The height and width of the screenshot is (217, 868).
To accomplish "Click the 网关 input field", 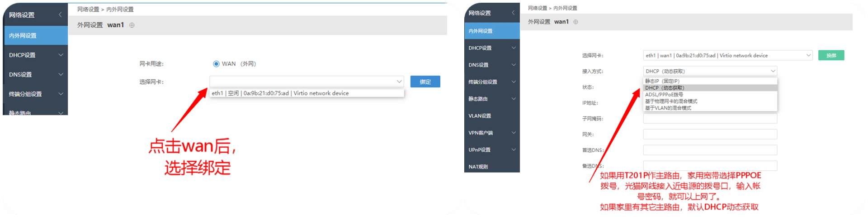I will pyautogui.click(x=710, y=135).
